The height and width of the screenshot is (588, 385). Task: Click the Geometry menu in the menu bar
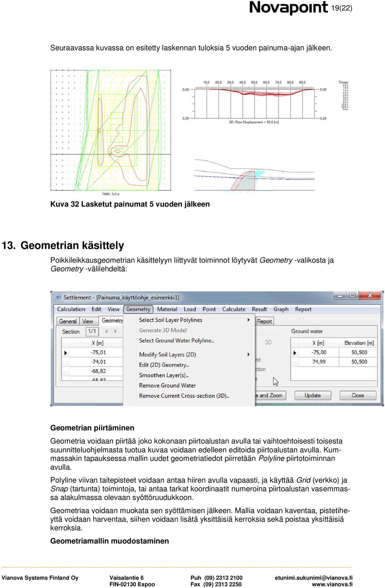(138, 309)
